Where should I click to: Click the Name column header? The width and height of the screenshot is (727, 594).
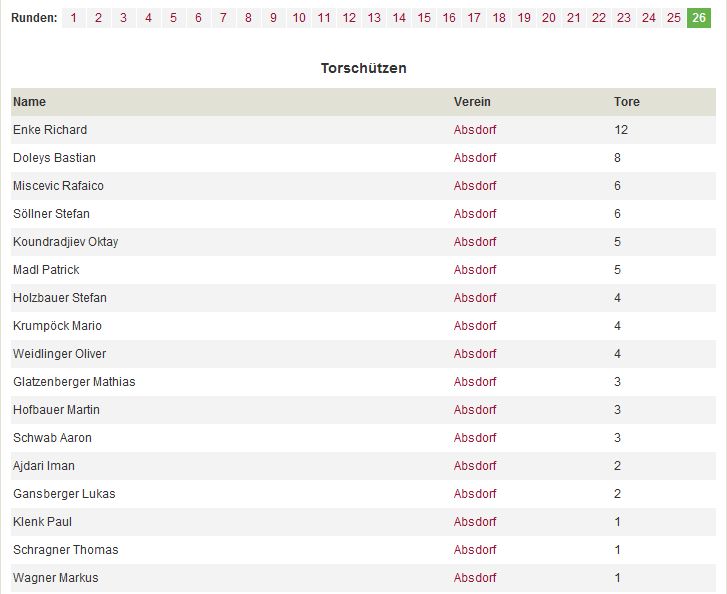point(29,102)
